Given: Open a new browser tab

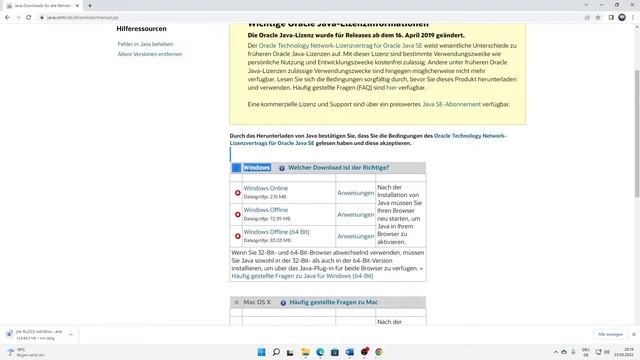Looking at the screenshot, I should 90,6.
